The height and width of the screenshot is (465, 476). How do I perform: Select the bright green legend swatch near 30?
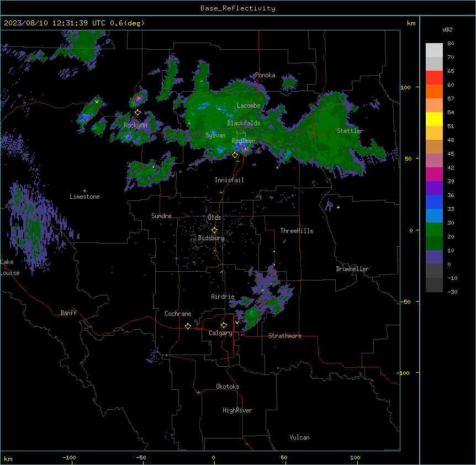pos(434,230)
